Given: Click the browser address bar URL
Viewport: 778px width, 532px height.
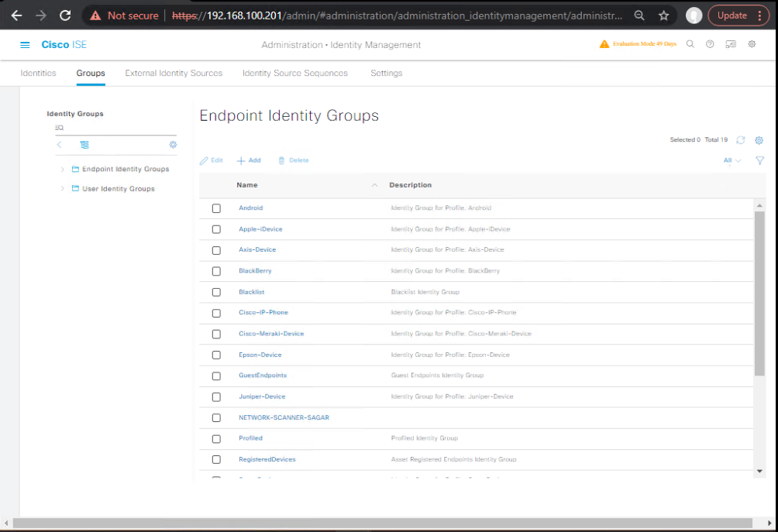Looking at the screenshot, I should tap(397, 15).
